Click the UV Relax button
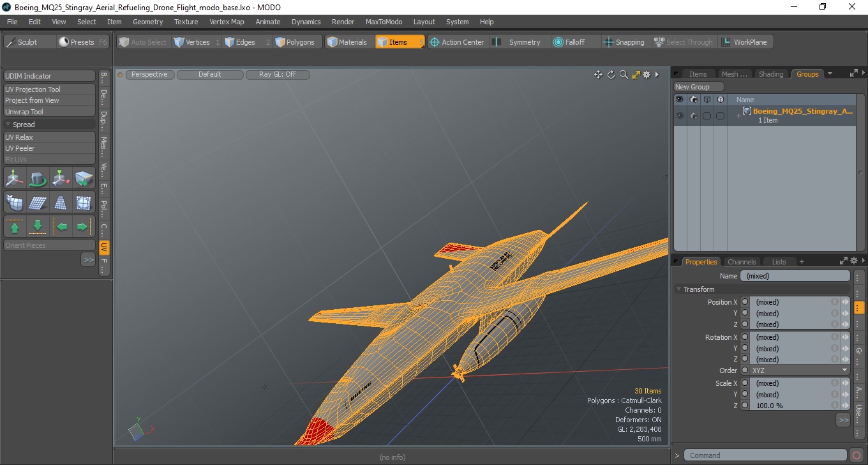The height and width of the screenshot is (465, 868). [x=49, y=137]
